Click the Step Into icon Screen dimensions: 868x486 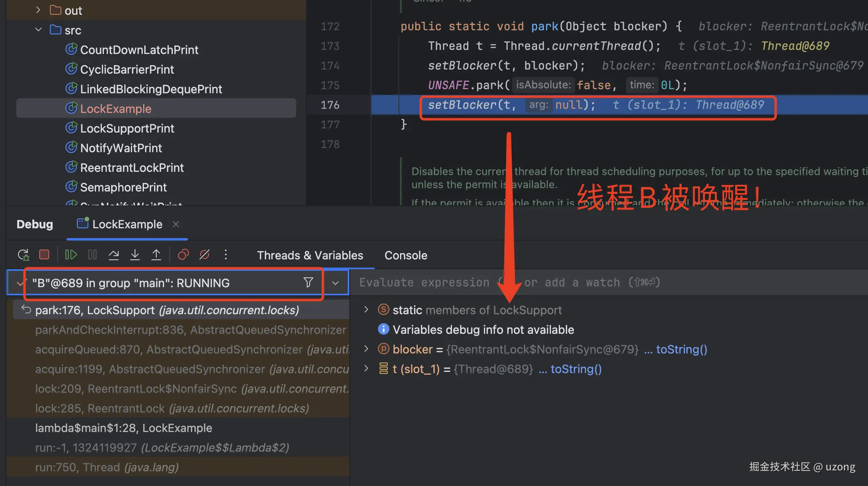pyautogui.click(x=135, y=255)
